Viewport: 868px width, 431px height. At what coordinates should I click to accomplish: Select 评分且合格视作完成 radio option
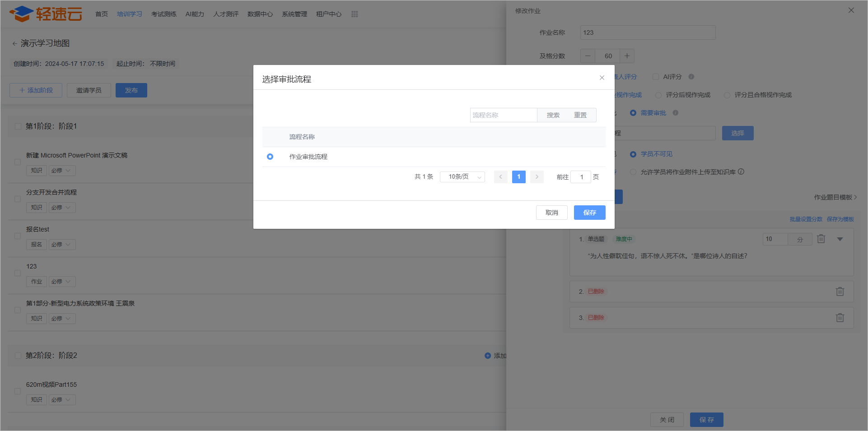point(727,95)
